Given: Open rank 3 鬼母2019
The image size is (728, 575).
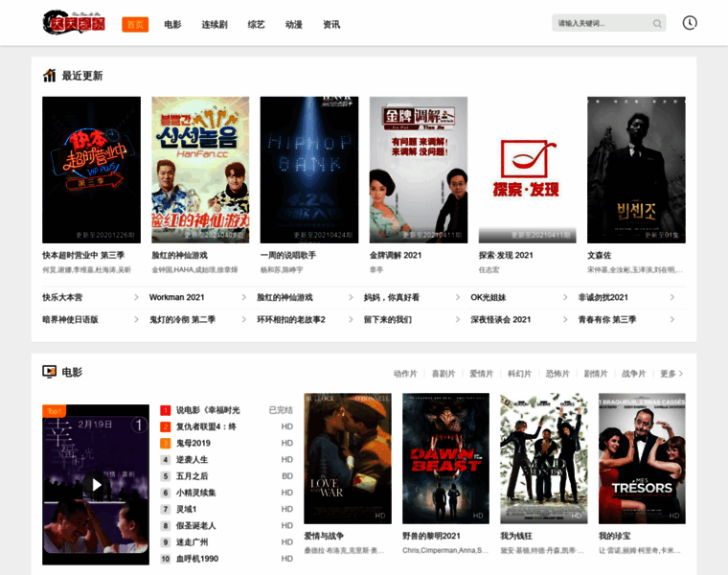Looking at the screenshot, I should 193,443.
